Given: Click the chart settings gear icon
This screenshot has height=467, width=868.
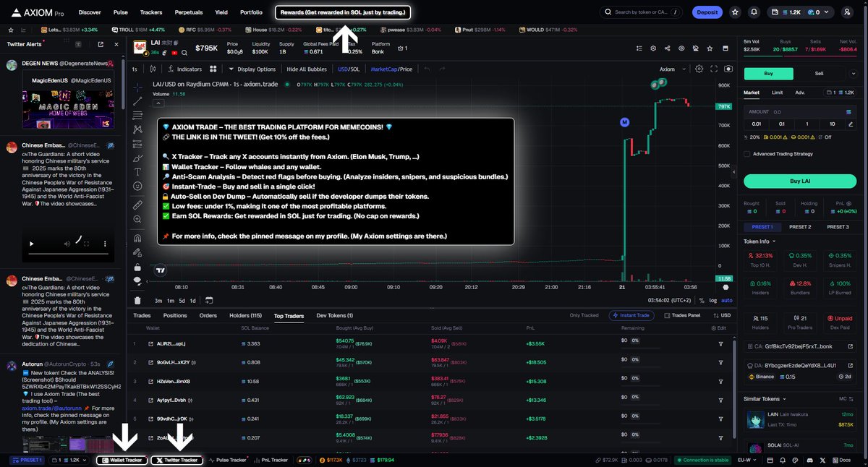Looking at the screenshot, I should pyautogui.click(x=699, y=69).
